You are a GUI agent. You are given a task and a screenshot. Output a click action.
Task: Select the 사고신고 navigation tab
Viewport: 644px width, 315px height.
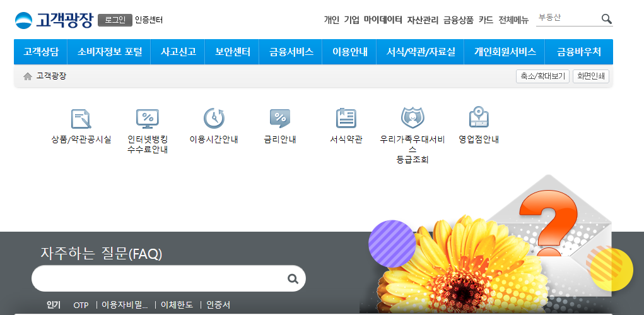pos(178,52)
